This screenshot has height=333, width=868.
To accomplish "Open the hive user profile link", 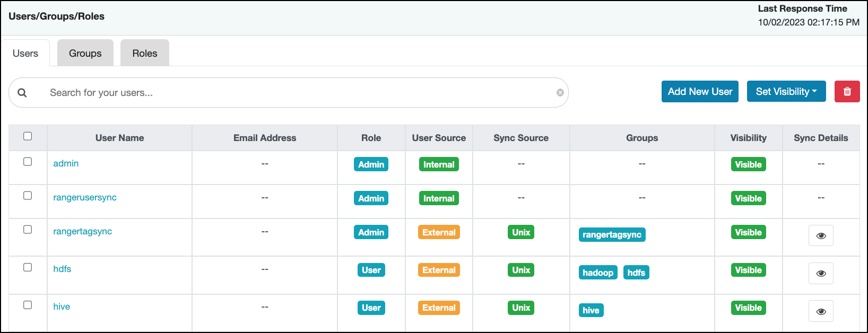I will (62, 306).
